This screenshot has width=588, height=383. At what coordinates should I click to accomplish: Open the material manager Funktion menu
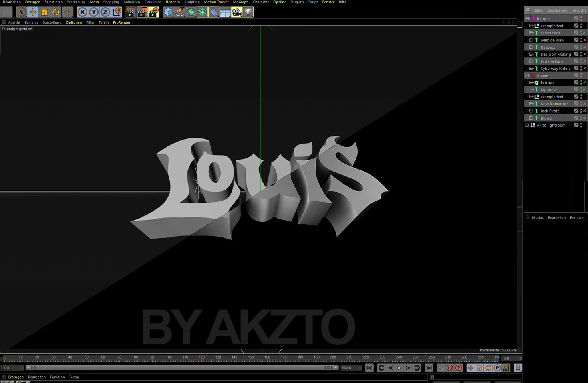[57, 377]
